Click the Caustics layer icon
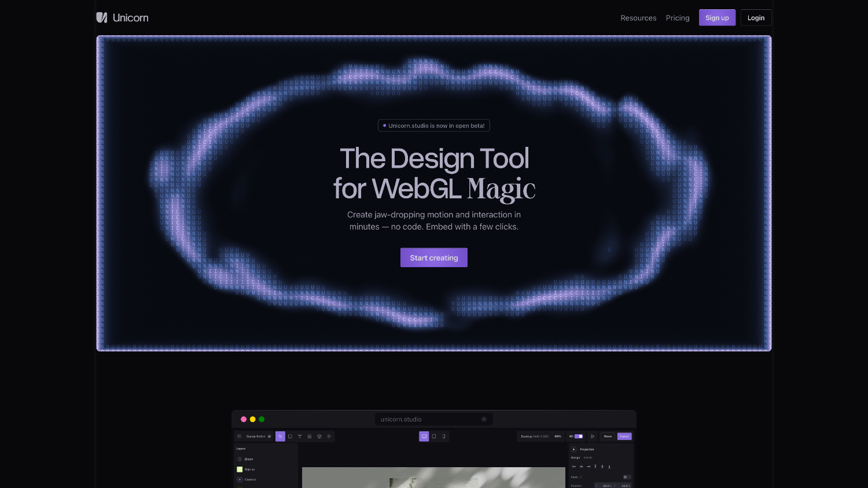Image resolution: width=868 pixels, height=488 pixels. [240, 479]
